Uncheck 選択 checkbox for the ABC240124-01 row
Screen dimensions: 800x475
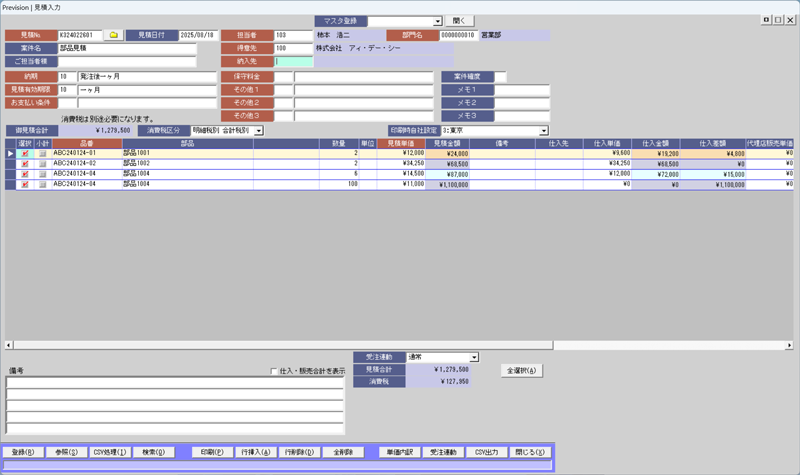coord(25,153)
